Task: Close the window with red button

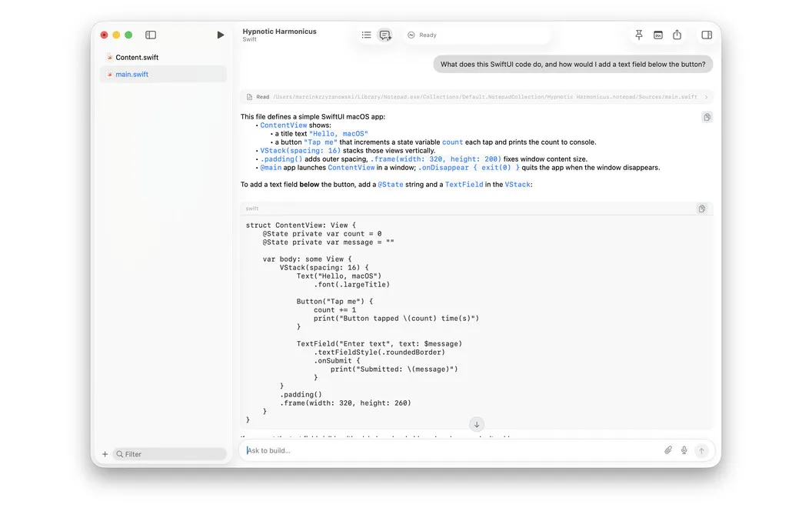Action: (104, 35)
